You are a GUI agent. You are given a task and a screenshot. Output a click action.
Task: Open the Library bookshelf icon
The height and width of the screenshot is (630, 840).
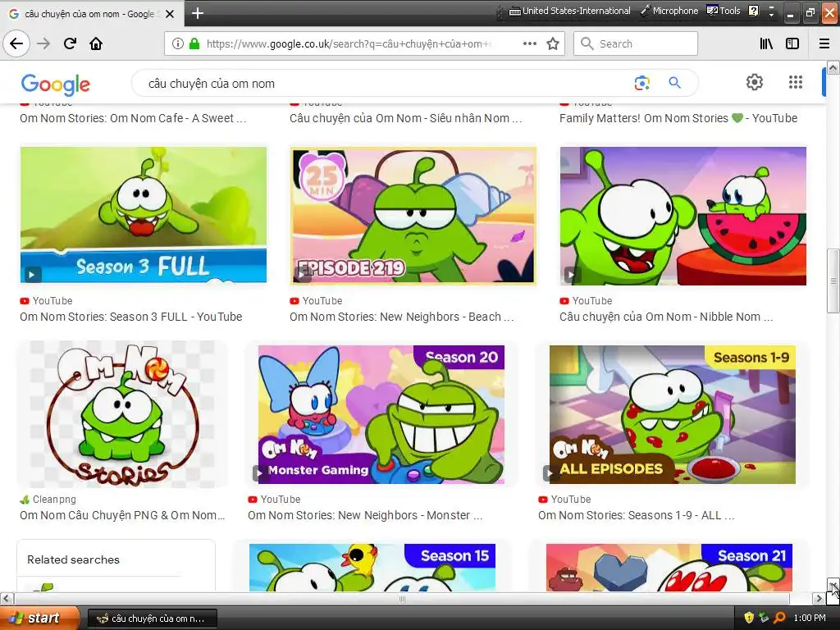point(766,43)
